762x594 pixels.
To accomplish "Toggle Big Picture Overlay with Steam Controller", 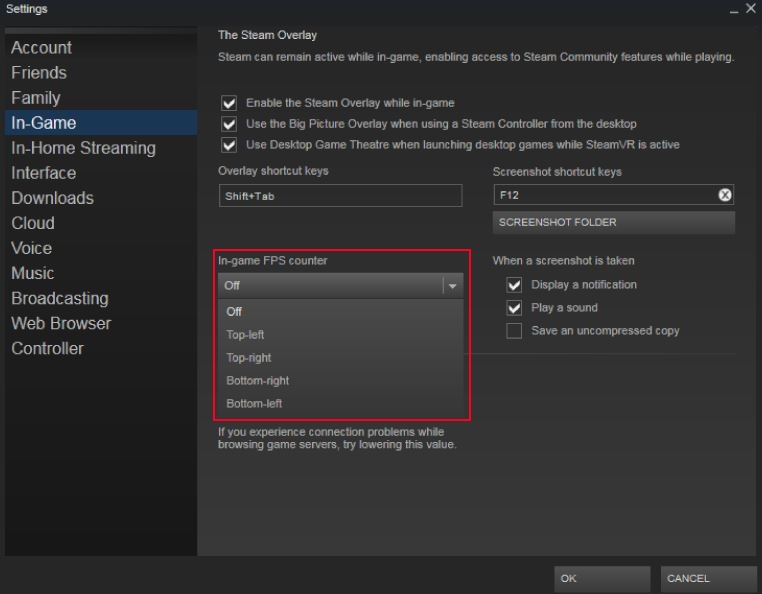I will pos(229,124).
